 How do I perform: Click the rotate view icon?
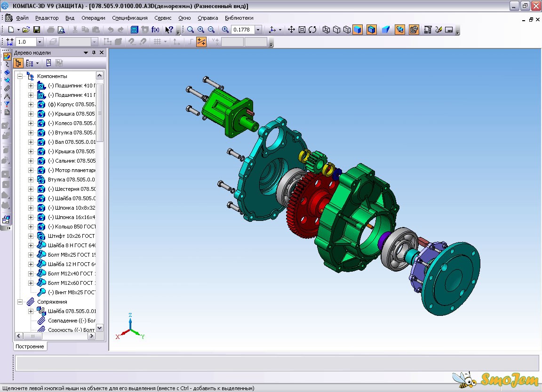(x=312, y=30)
